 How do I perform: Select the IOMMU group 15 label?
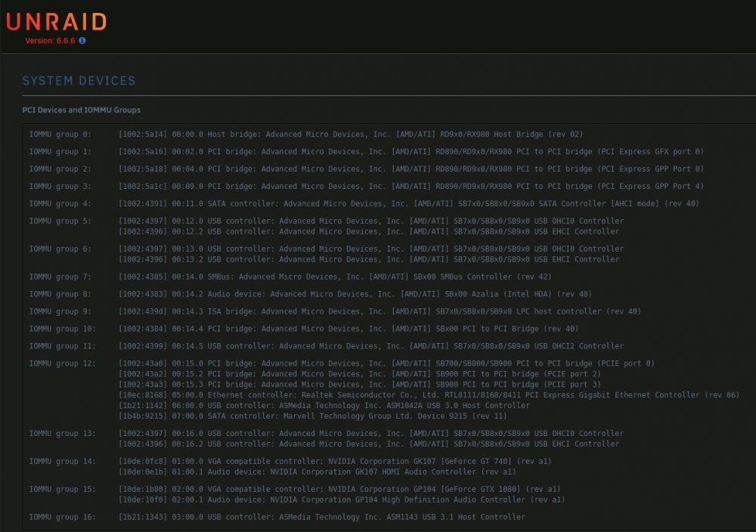[x=63, y=490]
